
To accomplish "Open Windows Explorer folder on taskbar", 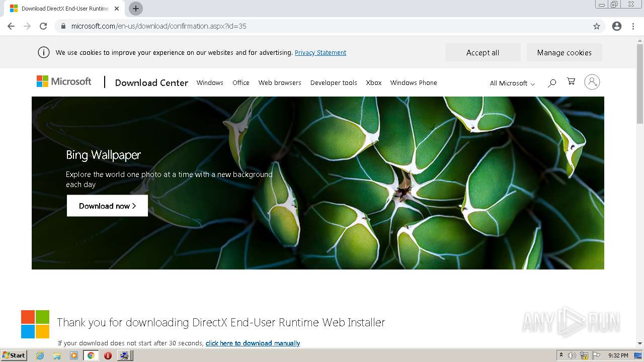I will point(57,355).
